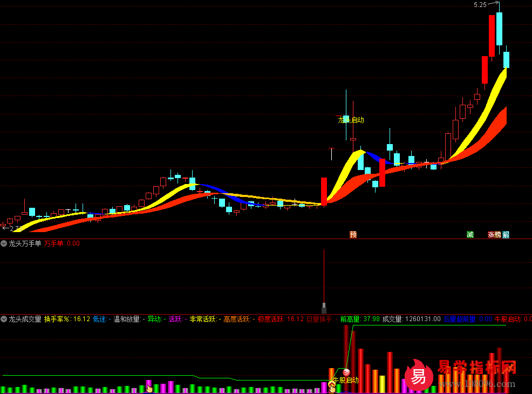532x394 pixels.
Task: Click hand pointer icon on magenta volume bar
Action: pyautogui.click(x=149, y=388)
